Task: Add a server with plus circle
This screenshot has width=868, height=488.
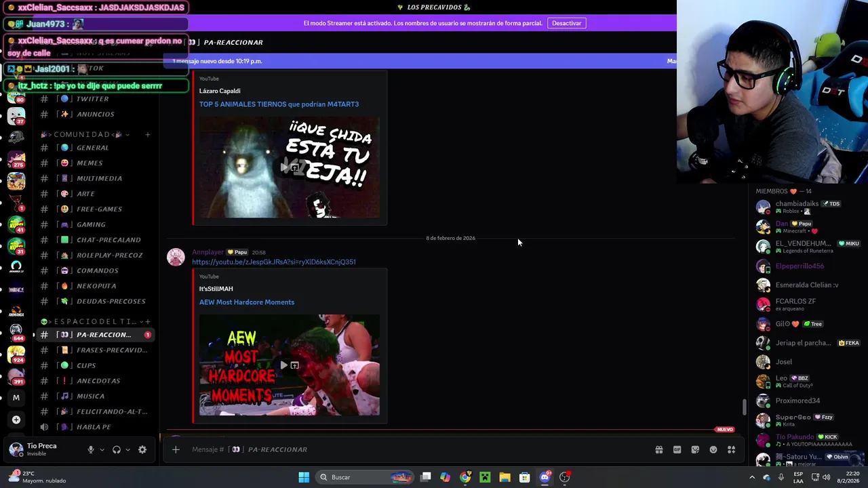Action: point(16,420)
